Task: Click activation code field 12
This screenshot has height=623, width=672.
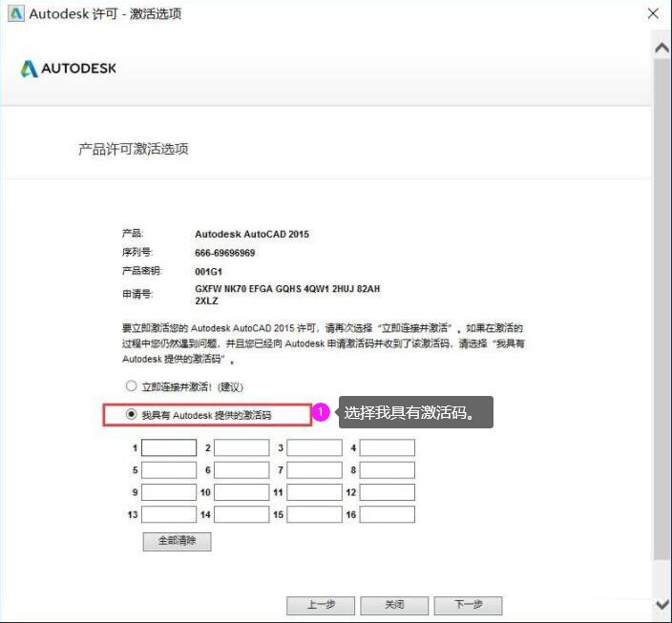Action: 388,492
